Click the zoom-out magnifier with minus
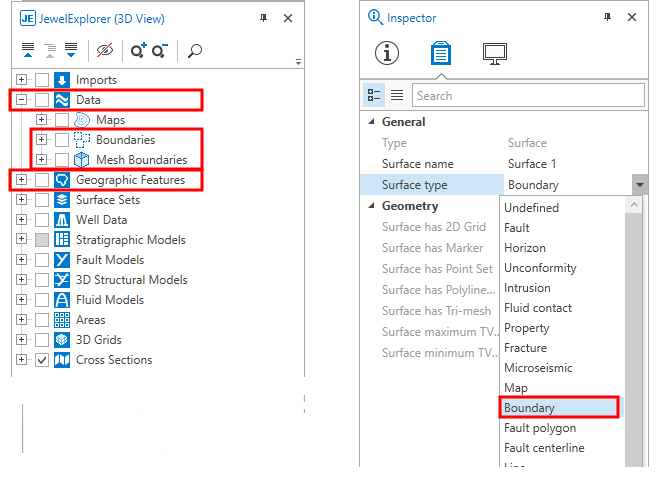 159,50
